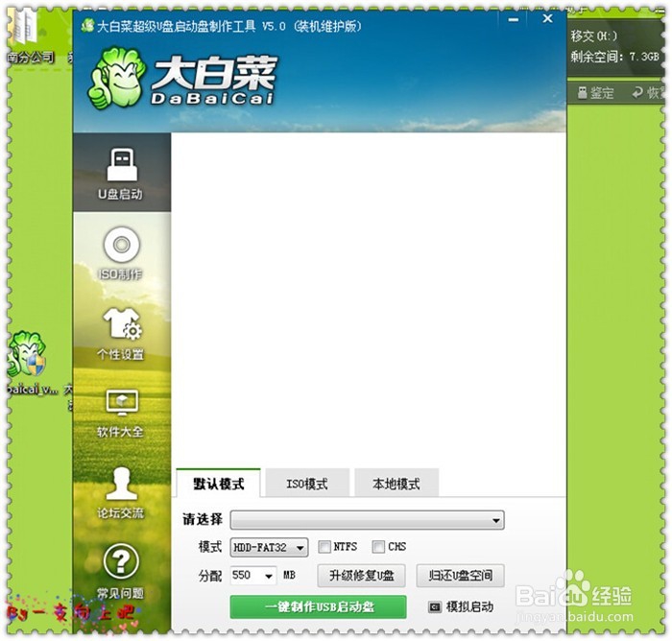Click 鉴定 in the background panel

click(x=596, y=92)
